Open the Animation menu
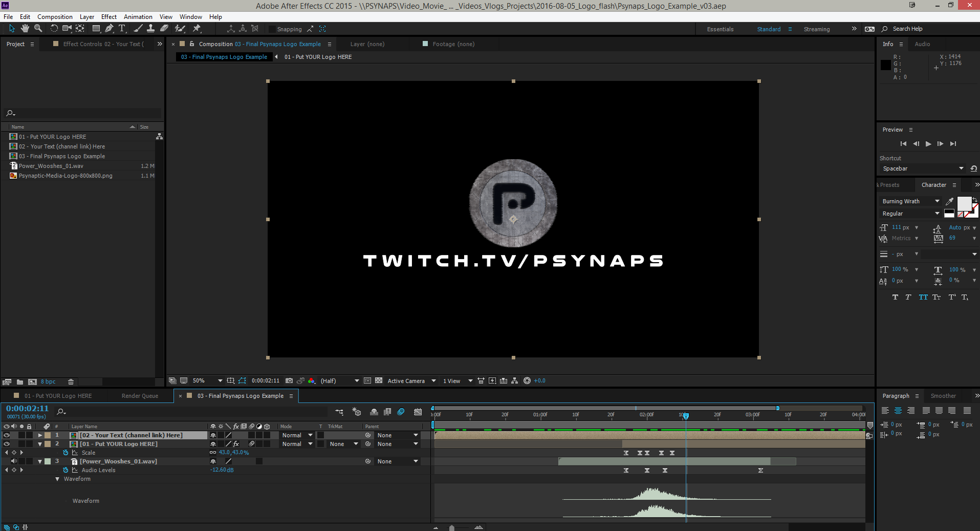The image size is (980, 531). tap(138, 17)
